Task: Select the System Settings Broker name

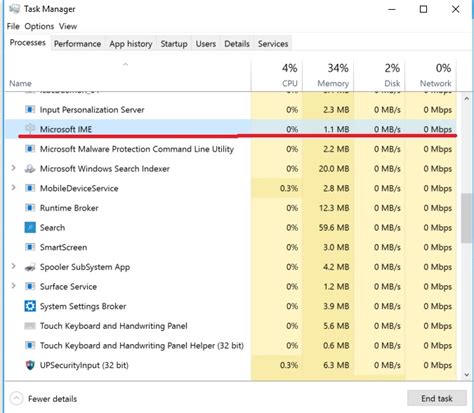Action: [83, 306]
